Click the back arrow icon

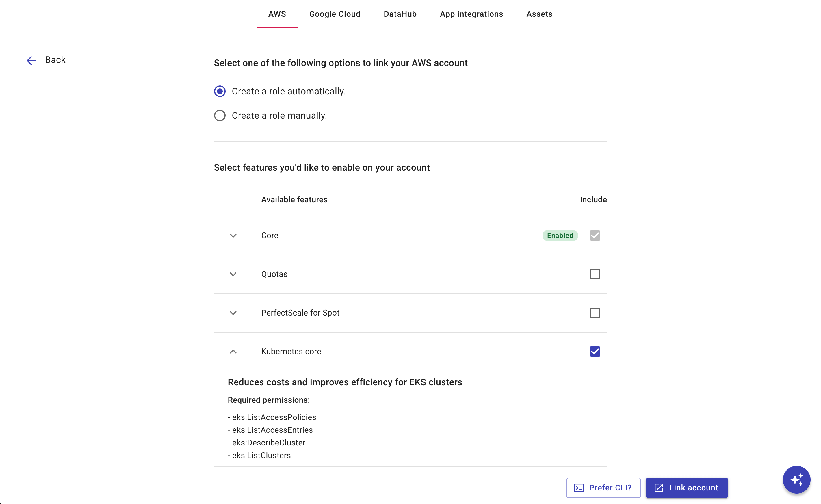(x=31, y=60)
